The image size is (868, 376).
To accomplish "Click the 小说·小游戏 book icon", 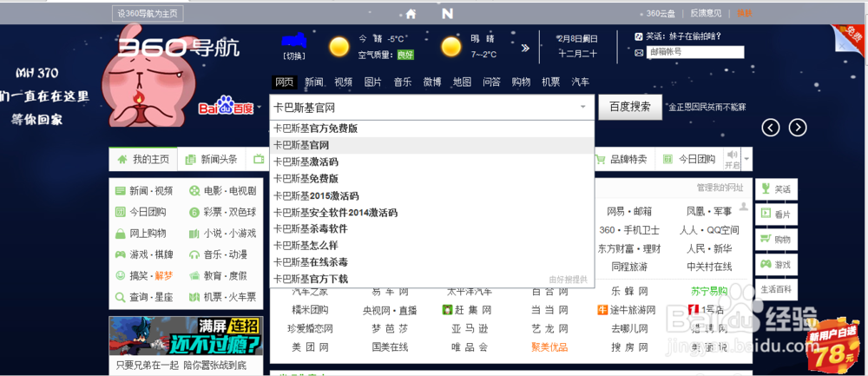I will pyautogui.click(x=194, y=233).
